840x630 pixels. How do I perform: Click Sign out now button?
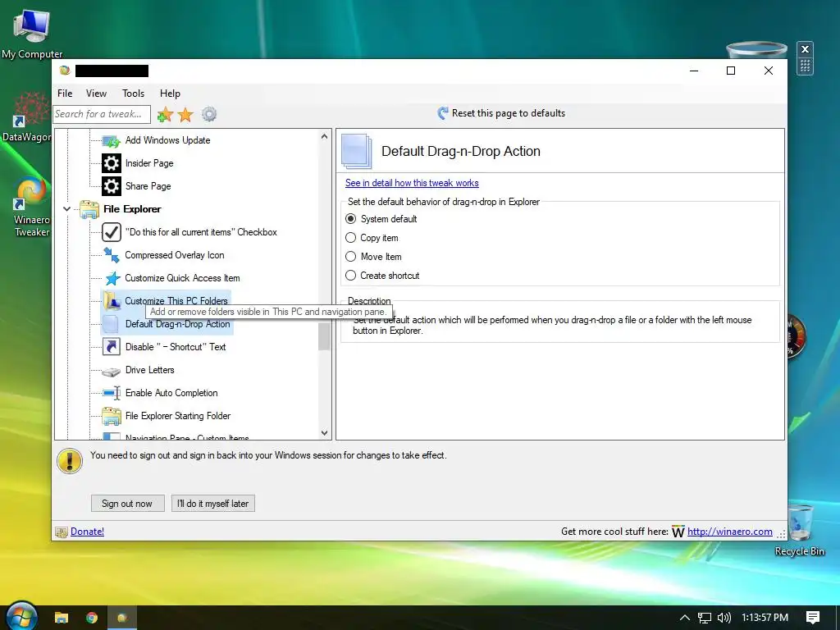click(x=127, y=504)
